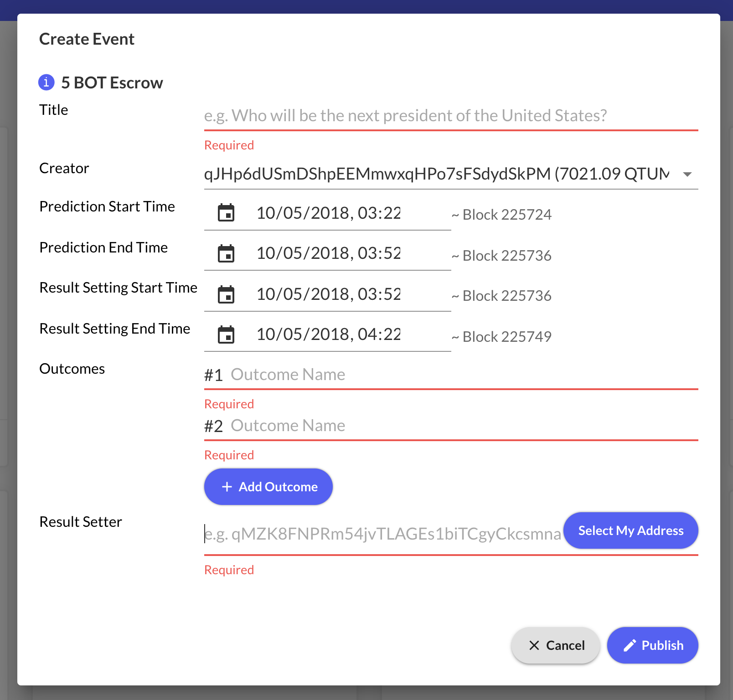Select My Address for Result Setter

[x=631, y=530]
